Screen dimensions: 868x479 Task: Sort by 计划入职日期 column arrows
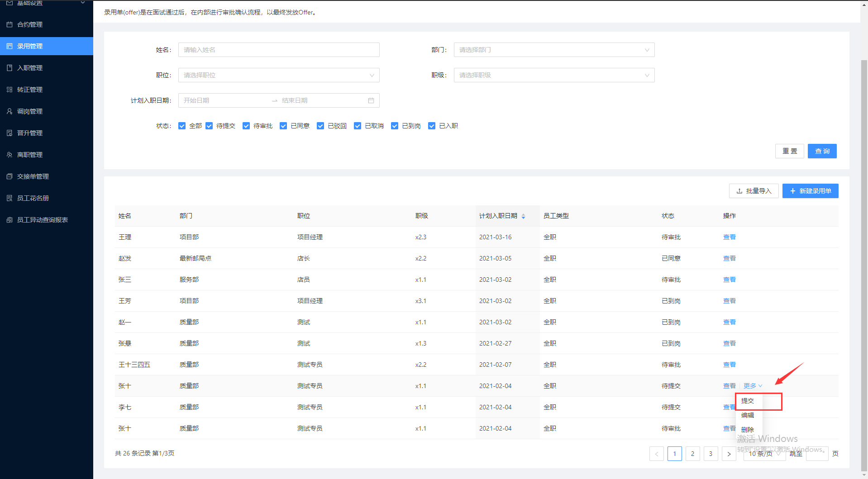point(524,216)
